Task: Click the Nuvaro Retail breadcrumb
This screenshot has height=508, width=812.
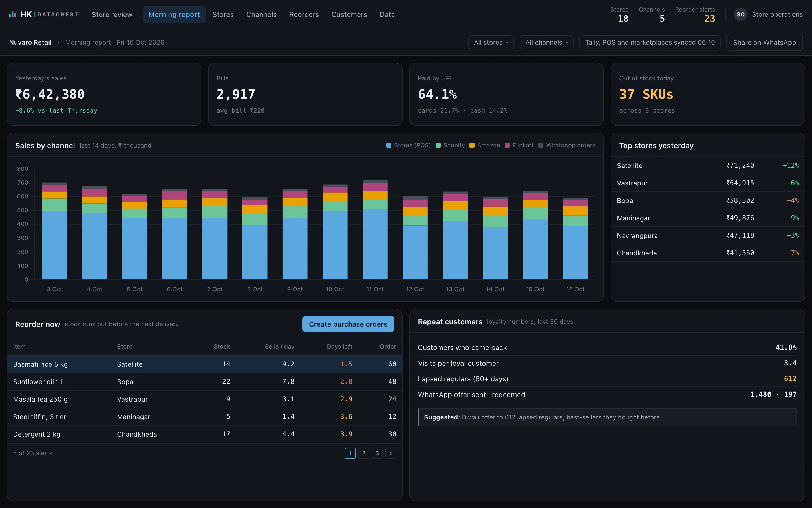Action: coord(30,42)
